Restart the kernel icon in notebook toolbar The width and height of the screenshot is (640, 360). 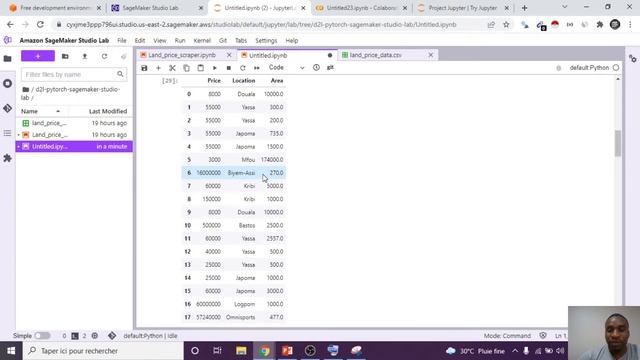point(243,68)
